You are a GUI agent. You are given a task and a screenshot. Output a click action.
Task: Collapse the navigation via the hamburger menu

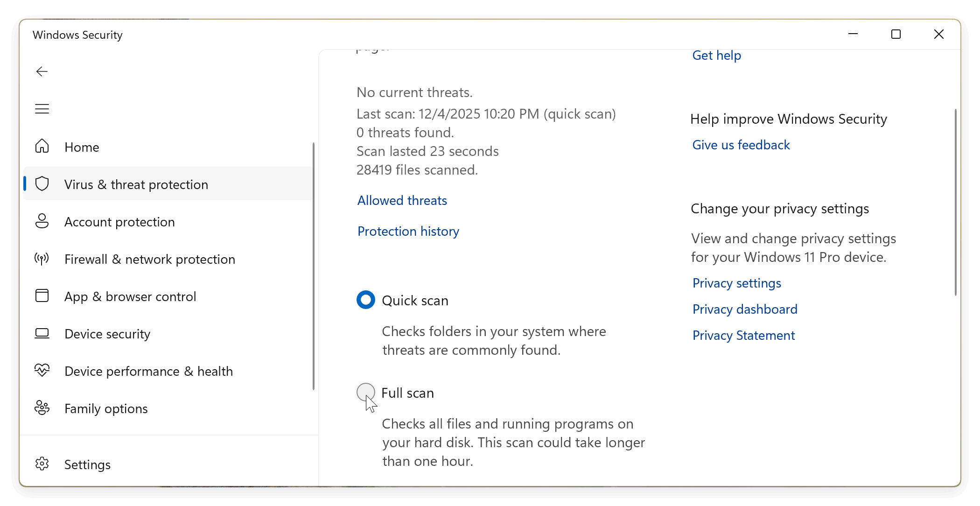tap(42, 108)
